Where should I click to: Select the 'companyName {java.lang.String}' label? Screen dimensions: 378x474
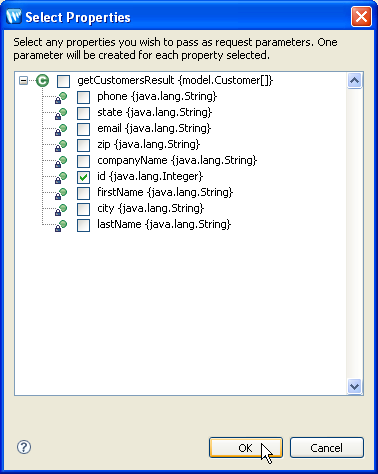(177, 160)
